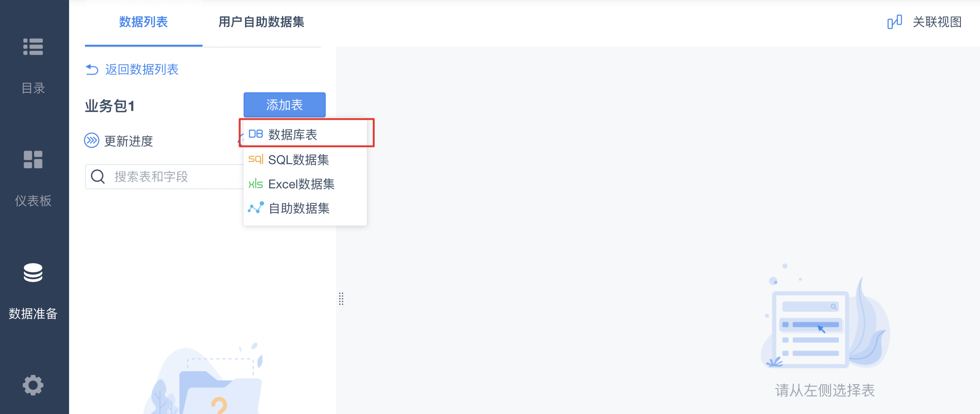
Task: Select the 数据准备 database sidebar icon
Action: point(33,273)
